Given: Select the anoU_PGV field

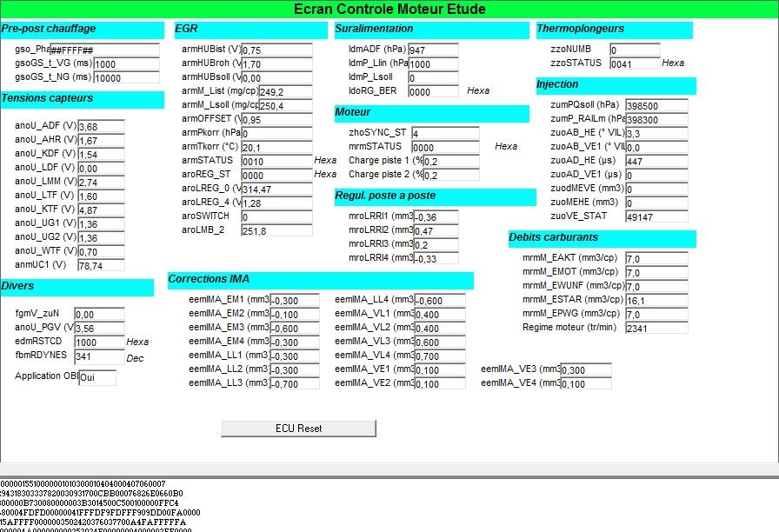Looking at the screenshot, I should [99, 328].
